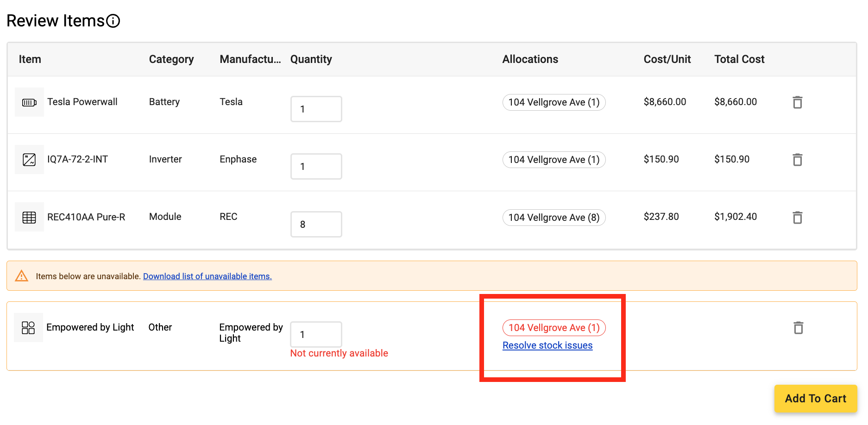Delete the Tesla Powerwall row
The image size is (868, 425).
pos(797,102)
